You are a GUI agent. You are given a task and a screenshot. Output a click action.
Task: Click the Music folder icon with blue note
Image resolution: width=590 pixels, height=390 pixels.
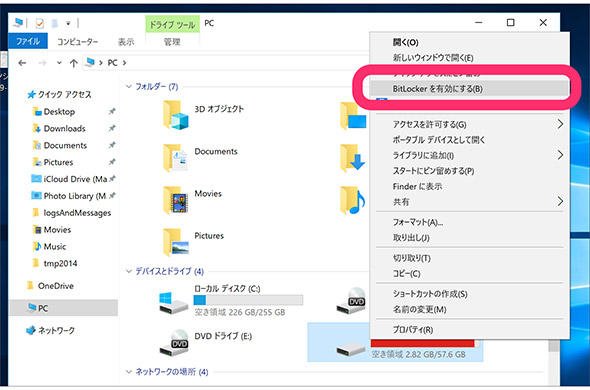coord(353,200)
